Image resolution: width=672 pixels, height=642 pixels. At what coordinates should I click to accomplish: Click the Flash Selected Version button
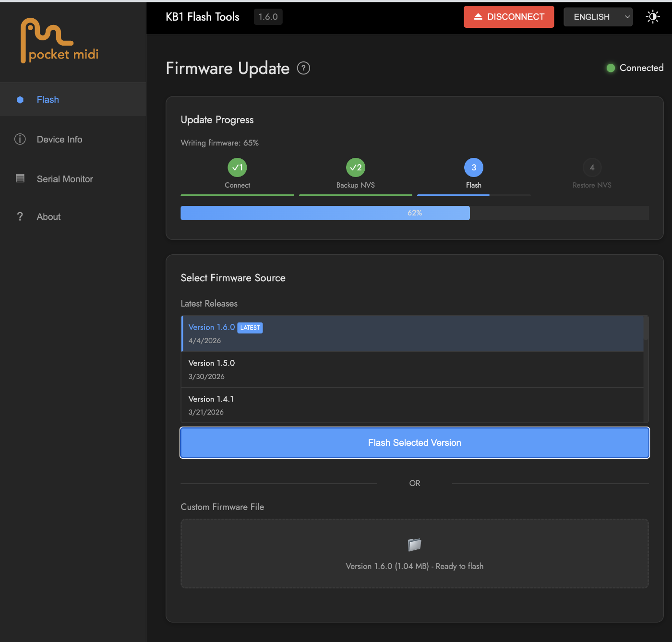point(415,443)
